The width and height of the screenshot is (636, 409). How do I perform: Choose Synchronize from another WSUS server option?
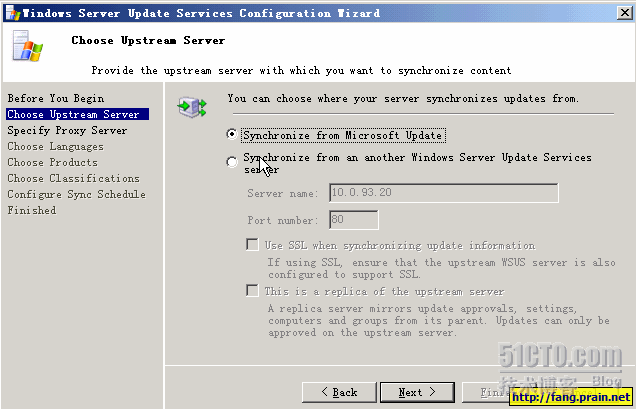232,162
